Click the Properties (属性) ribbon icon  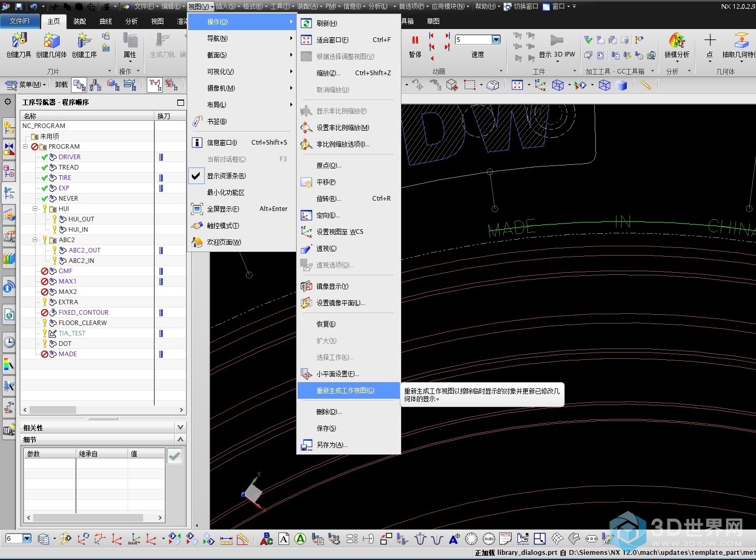point(130,40)
